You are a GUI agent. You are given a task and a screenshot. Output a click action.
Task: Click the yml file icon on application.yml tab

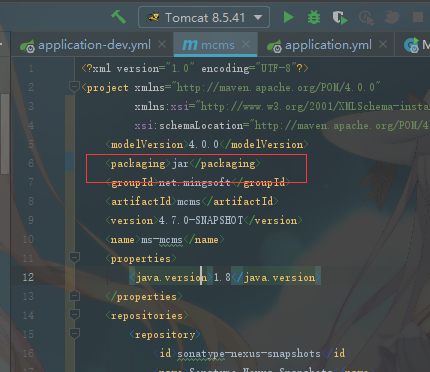[274, 46]
